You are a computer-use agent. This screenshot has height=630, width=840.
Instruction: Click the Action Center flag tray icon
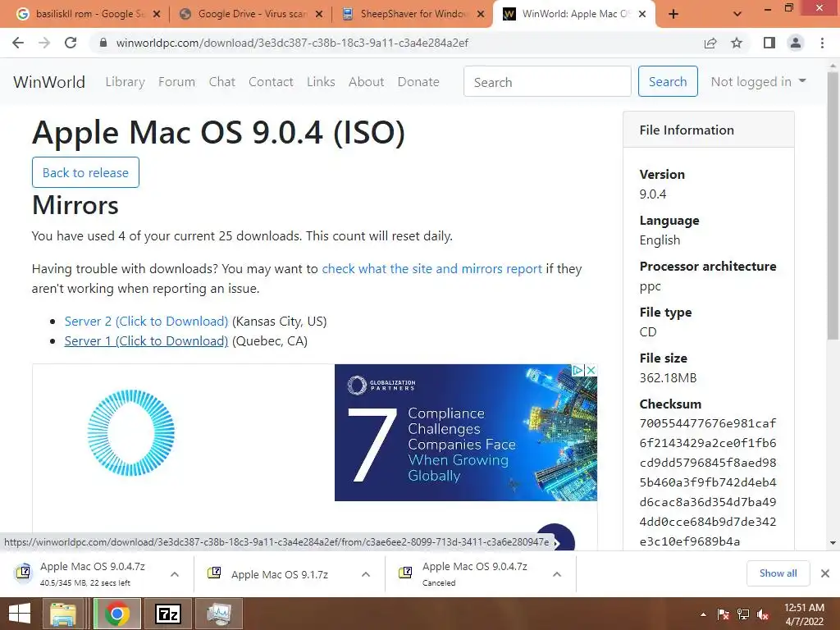pyautogui.click(x=724, y=614)
